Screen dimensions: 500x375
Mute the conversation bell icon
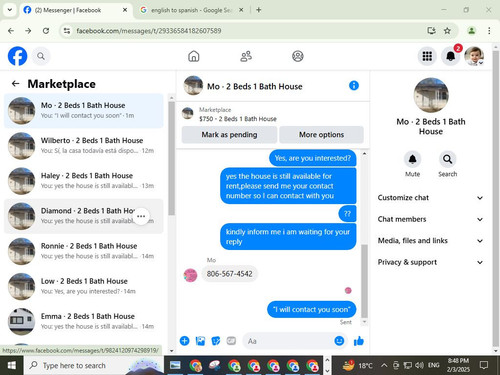coord(412,159)
